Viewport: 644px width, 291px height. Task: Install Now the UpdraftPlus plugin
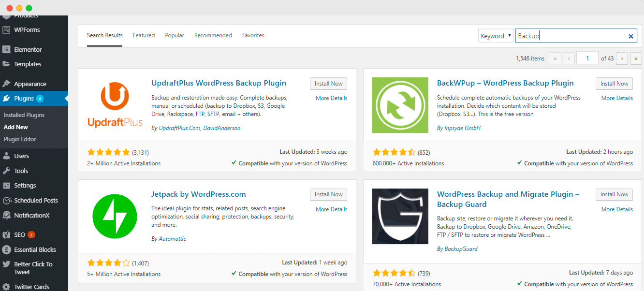tap(328, 84)
